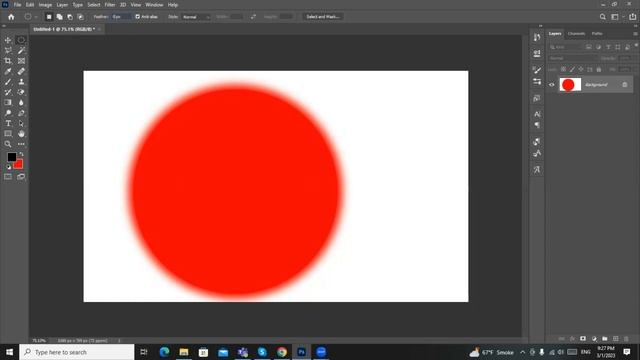Select the Rectangle shape tool
640x360 pixels.
point(8,134)
